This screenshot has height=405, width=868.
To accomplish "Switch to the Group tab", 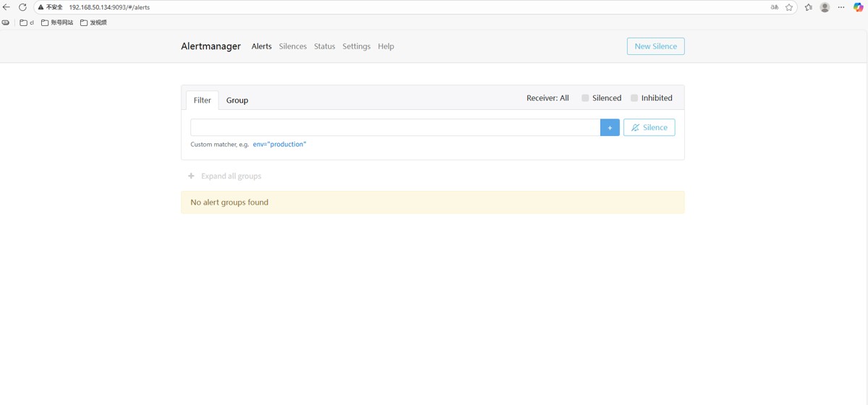I will tap(237, 101).
